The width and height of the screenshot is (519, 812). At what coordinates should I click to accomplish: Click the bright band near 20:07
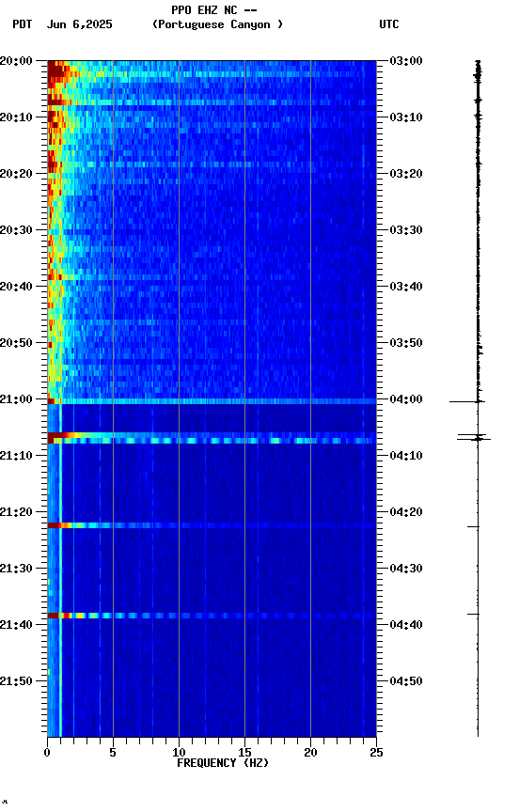coord(212,102)
